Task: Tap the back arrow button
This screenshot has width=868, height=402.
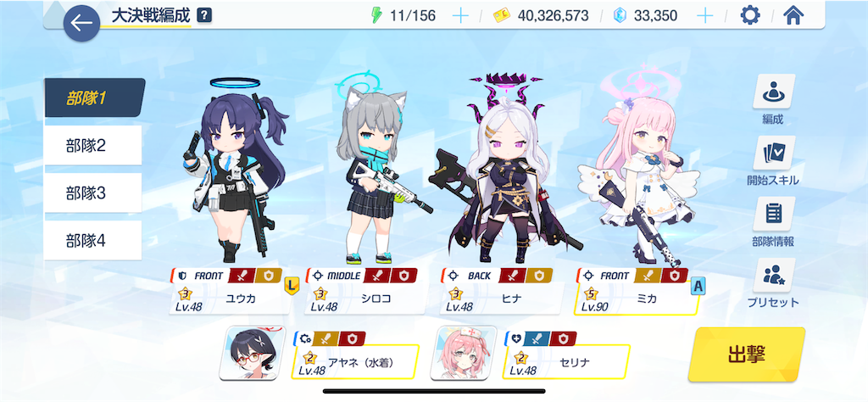Action: 81,23
